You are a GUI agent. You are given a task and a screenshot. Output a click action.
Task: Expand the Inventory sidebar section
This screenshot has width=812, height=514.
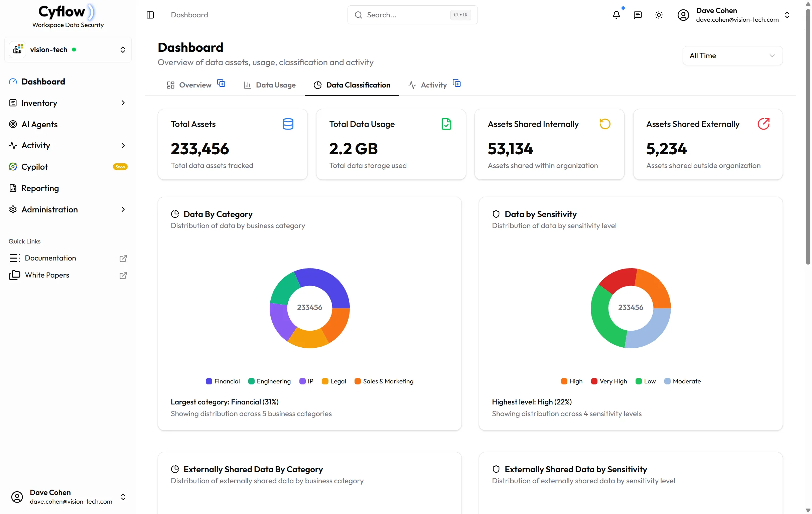(123, 103)
